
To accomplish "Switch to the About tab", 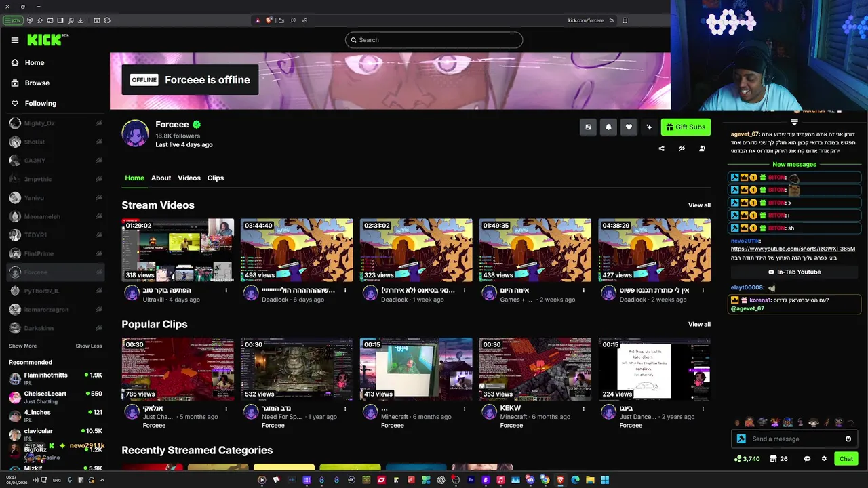I will coord(161,178).
